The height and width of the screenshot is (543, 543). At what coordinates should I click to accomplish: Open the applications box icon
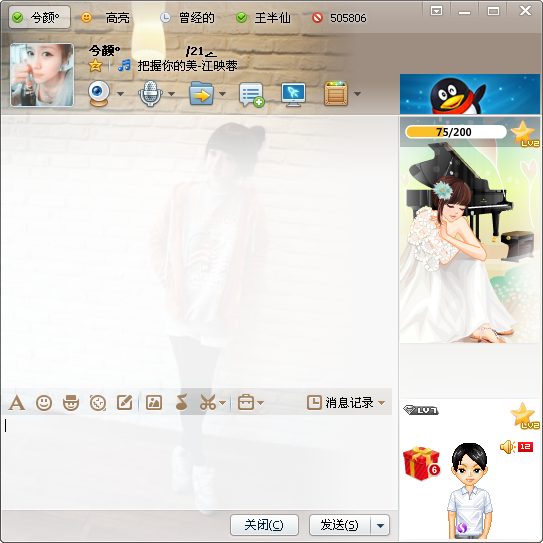[x=336, y=93]
